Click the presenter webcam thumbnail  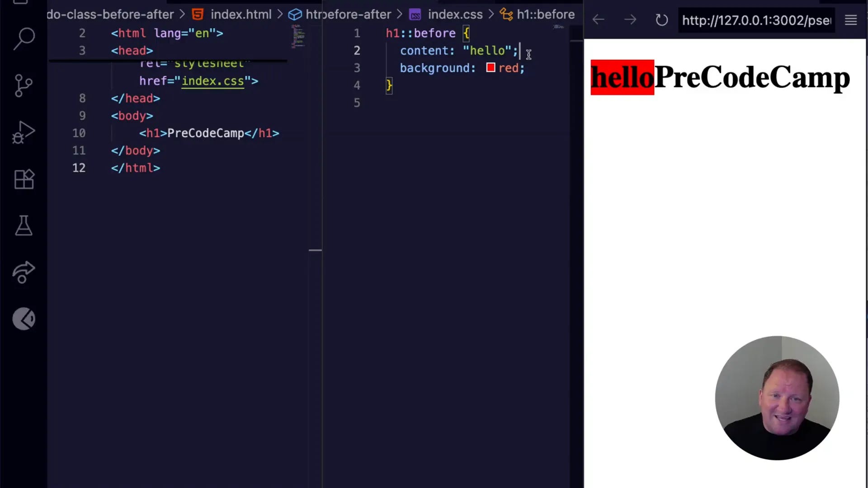(x=777, y=398)
